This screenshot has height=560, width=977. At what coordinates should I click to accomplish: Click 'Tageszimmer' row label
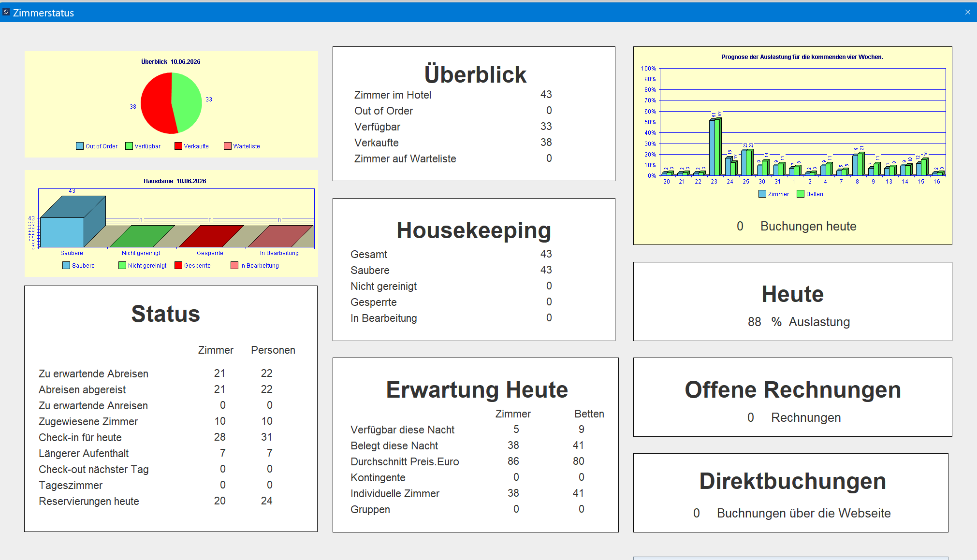[71, 485]
